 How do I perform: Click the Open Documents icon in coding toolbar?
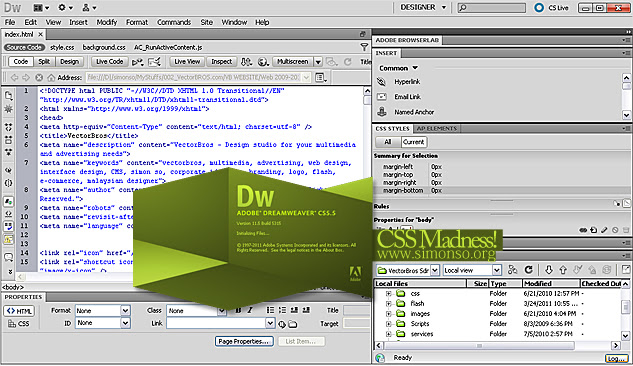pyautogui.click(x=8, y=96)
